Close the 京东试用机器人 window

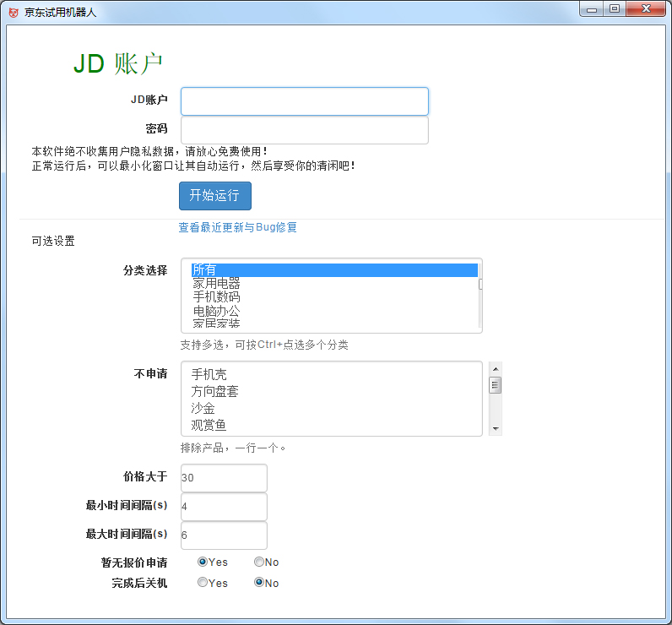pos(646,9)
